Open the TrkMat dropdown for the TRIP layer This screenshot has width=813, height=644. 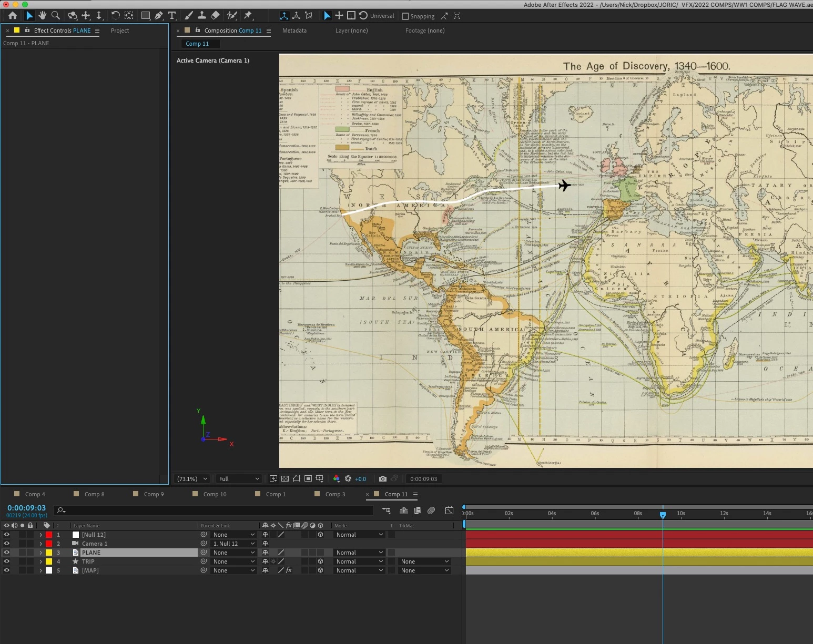424,561
